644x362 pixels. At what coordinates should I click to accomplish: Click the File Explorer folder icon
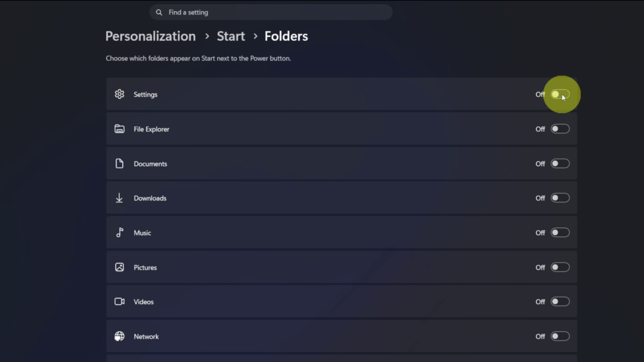point(119,129)
